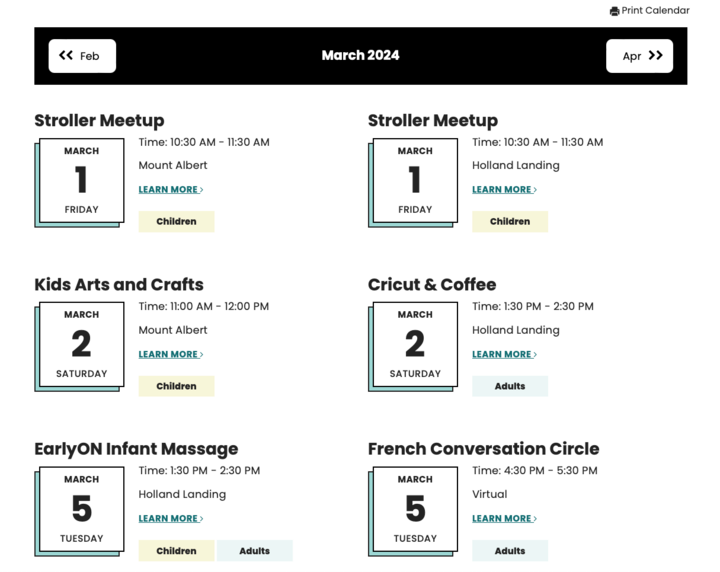Image resolution: width=720 pixels, height=572 pixels.
Task: Open Learn More for Kids Arts and Crafts
Action: click(x=171, y=354)
